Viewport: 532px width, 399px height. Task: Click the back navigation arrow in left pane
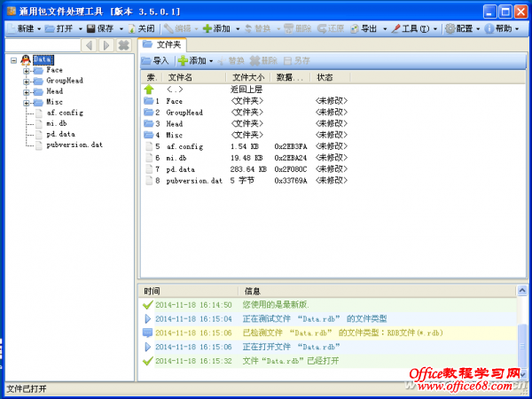pos(89,45)
